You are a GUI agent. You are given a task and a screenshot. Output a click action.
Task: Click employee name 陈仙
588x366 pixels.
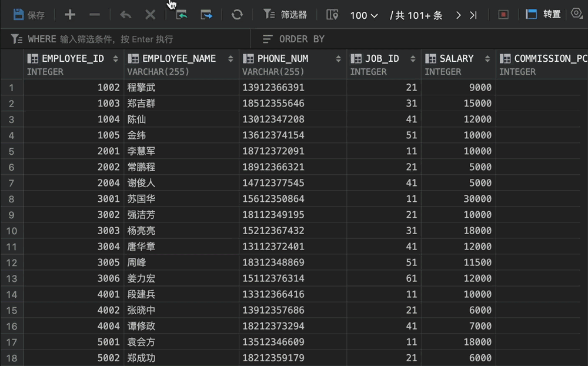tap(136, 119)
